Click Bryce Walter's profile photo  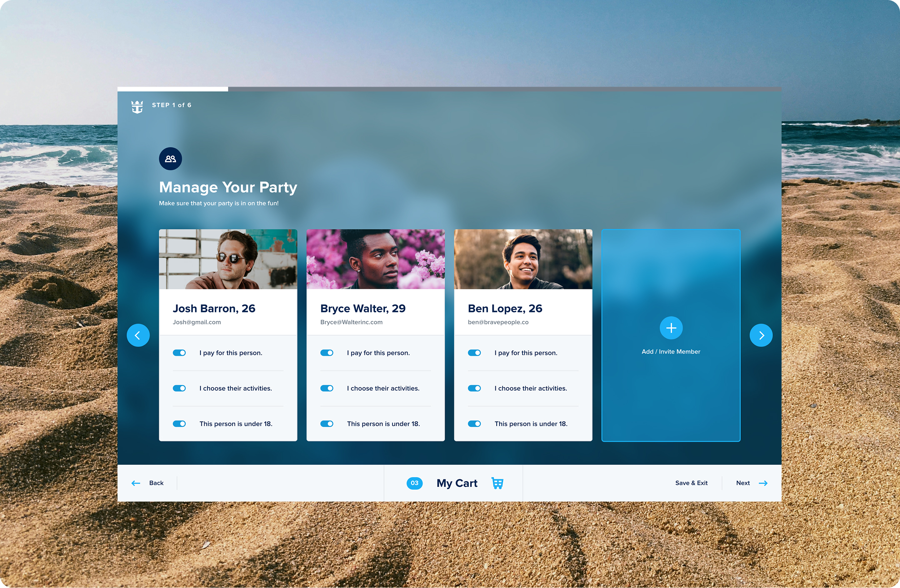[x=376, y=259]
